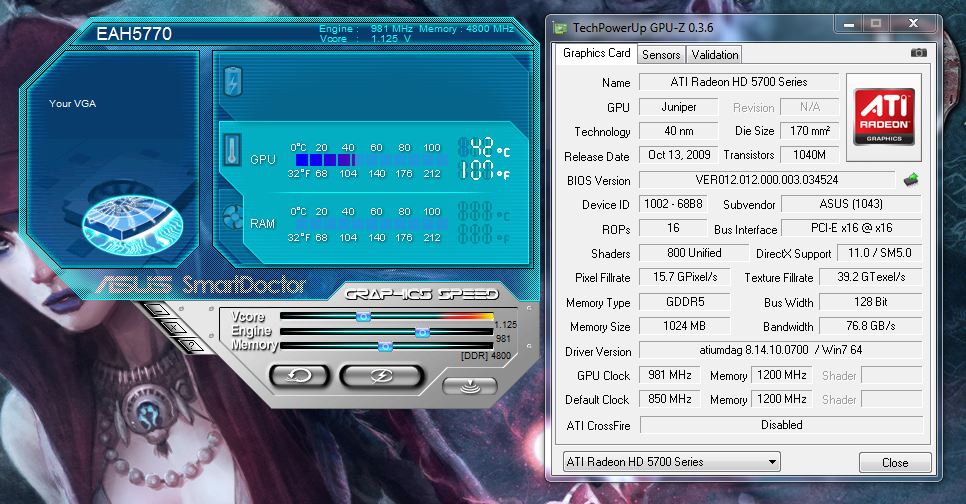Screen dimensions: 966x504
Task: Click the GPU field showing Juniper
Action: point(678,107)
